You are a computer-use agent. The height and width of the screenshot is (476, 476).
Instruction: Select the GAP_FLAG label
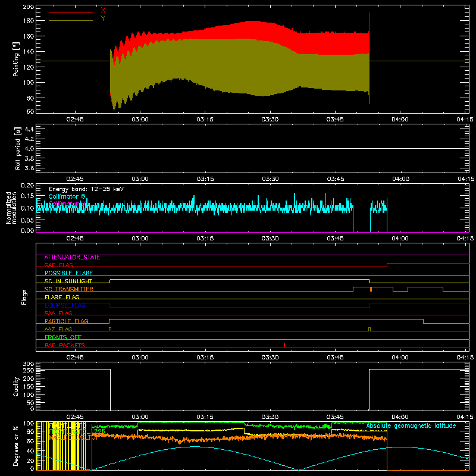[x=59, y=265]
